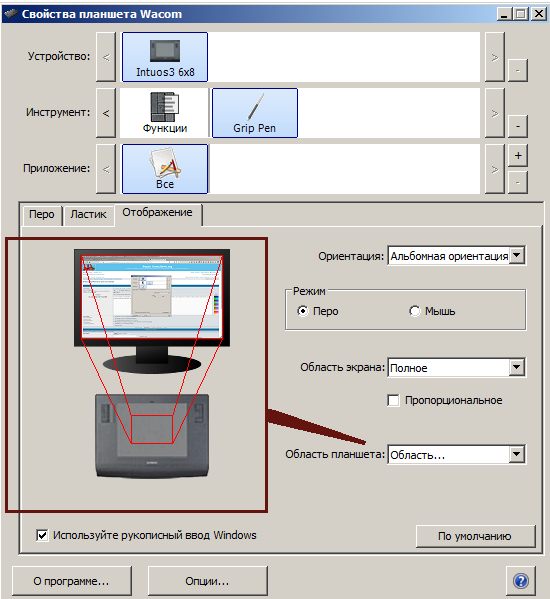
Task: Select the Функции tool icon
Action: tap(165, 113)
